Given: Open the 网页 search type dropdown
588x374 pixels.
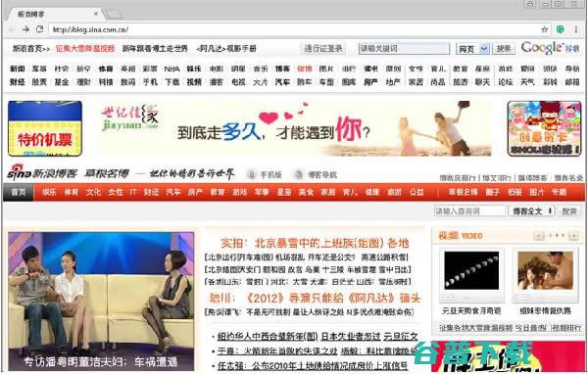Looking at the screenshot, I should pos(472,49).
